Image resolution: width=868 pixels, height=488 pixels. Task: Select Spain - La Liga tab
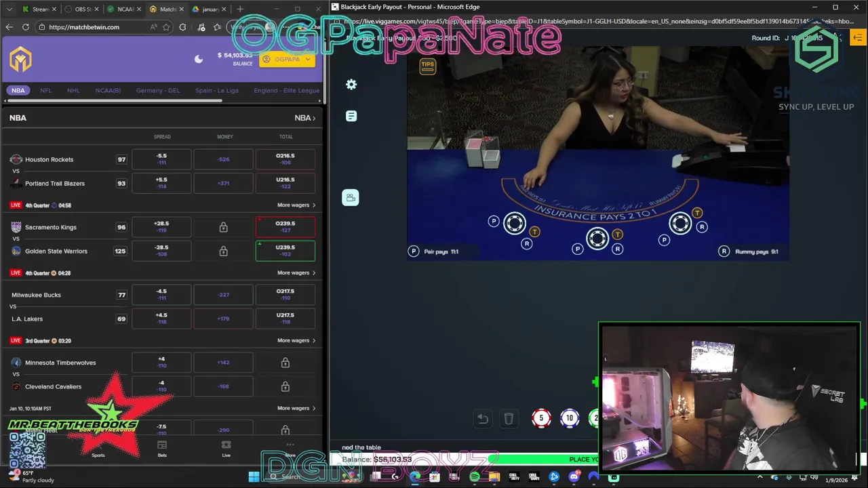click(x=217, y=90)
